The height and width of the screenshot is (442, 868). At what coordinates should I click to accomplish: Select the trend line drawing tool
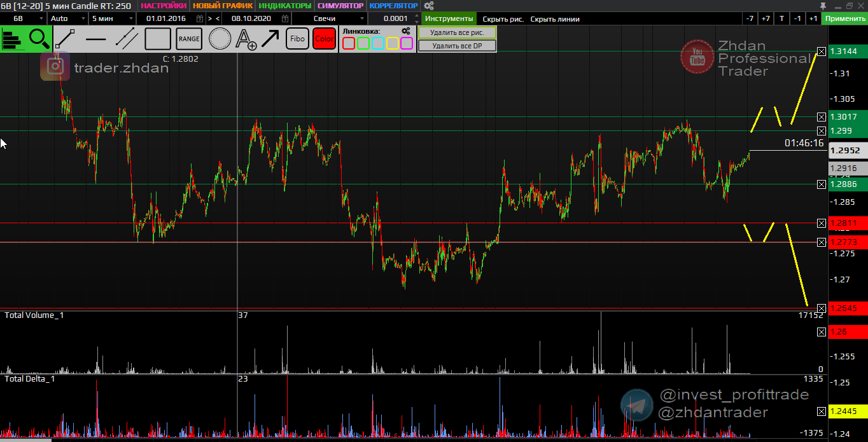66,39
